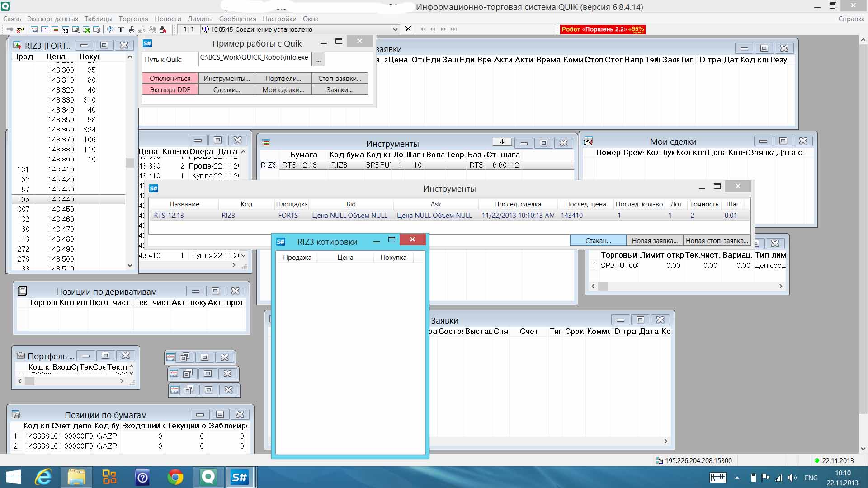Click the ENG language indicator in the tray
The image size is (868, 488).
click(811, 478)
